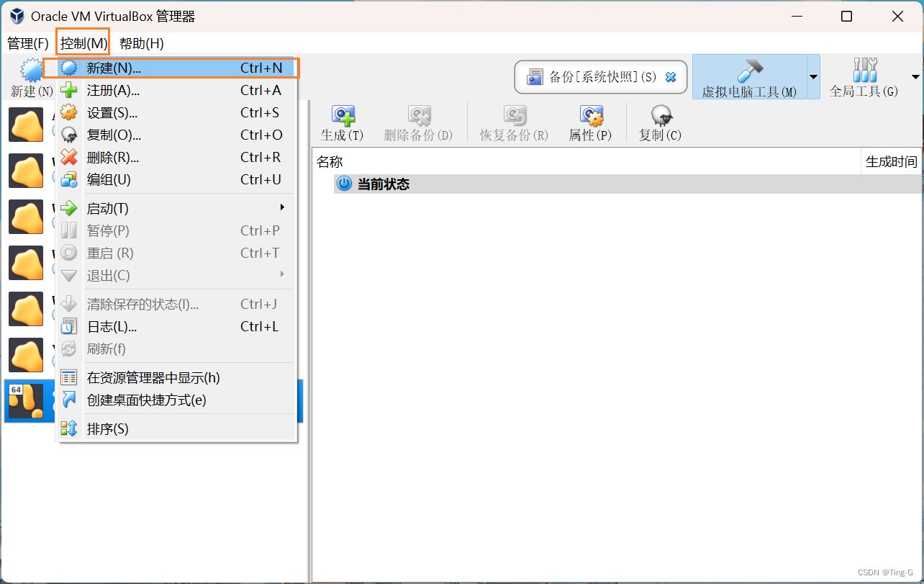The width and height of the screenshot is (924, 584).
Task: Expand the 全局工具 dropdown arrow
Action: point(916,77)
